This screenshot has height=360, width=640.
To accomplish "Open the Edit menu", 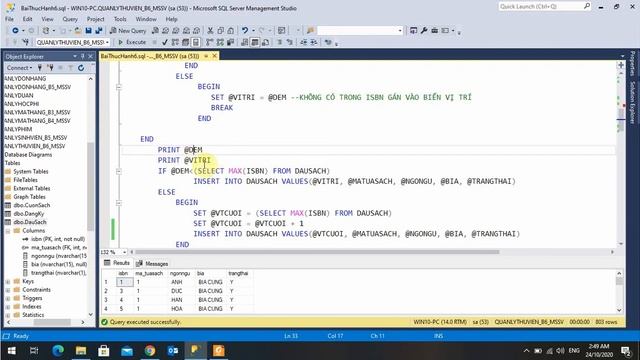I will point(27,19).
